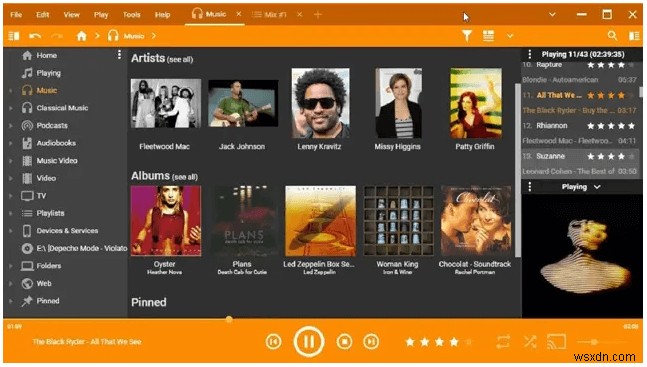Image resolution: width=647 pixels, height=367 pixels.
Task: Set Rapture rating to five stars
Action: tap(631, 65)
